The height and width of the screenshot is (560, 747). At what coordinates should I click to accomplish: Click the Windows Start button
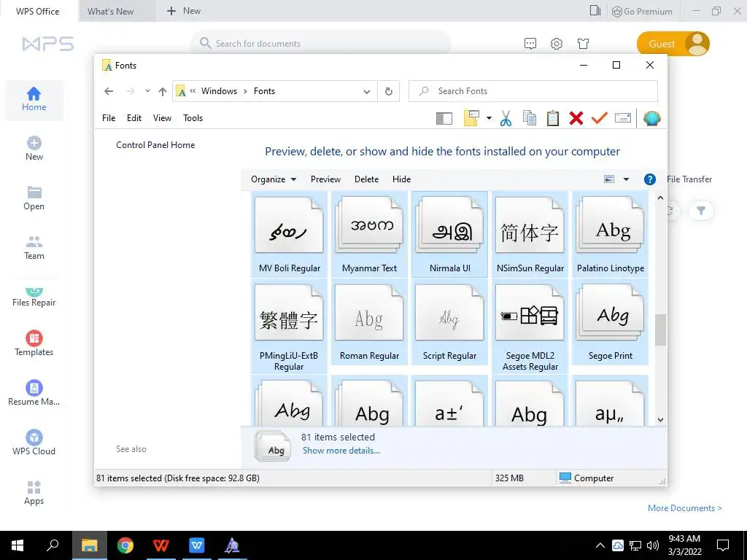point(18,545)
